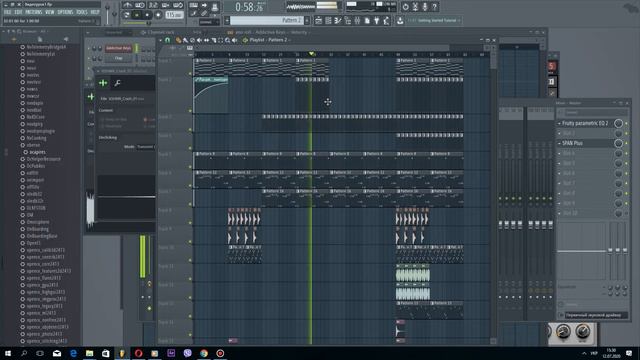
Task: Disable Fruity parametric EQ 2 effect LED
Action: (x=627, y=123)
